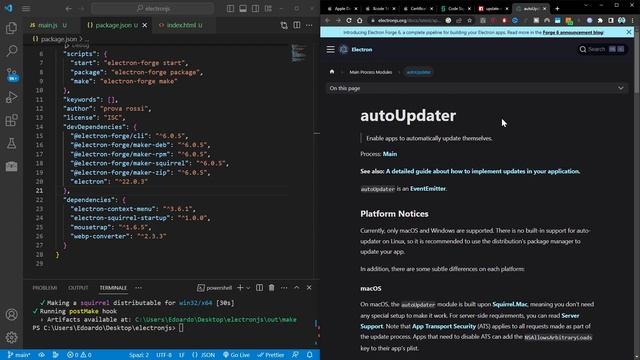Open the Explorer view in VS Code

pos(11,28)
